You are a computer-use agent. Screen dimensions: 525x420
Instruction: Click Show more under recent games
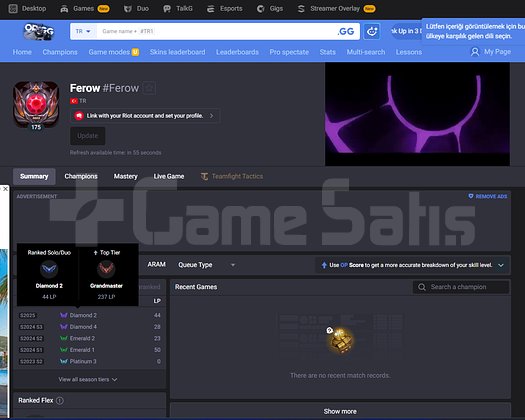[x=340, y=411]
